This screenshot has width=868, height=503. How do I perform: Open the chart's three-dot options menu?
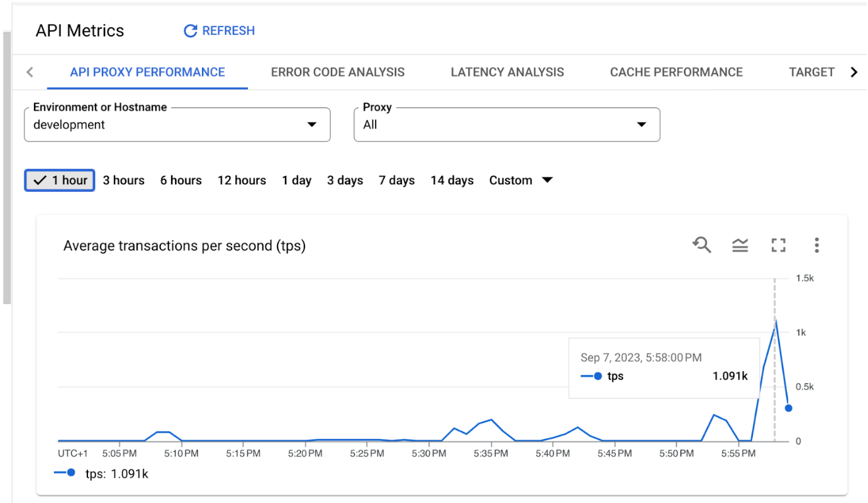coord(816,245)
